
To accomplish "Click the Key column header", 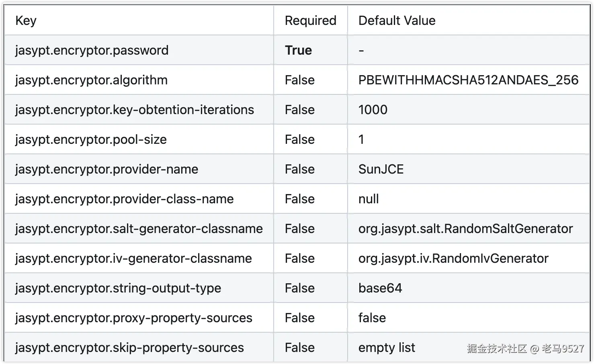I will click(x=26, y=20).
